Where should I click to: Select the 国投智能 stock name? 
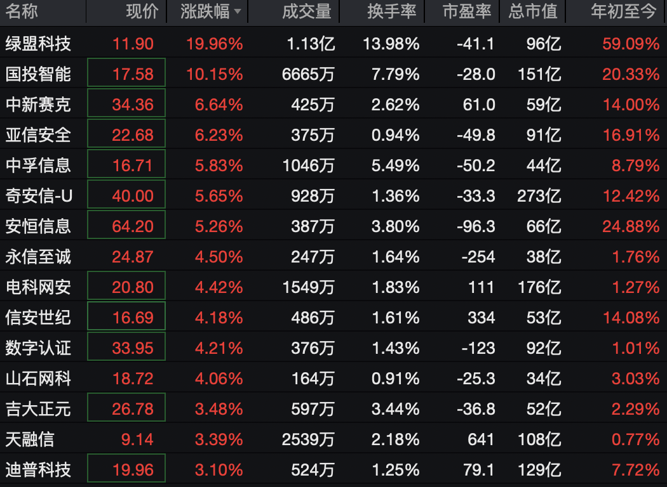[x=38, y=74]
